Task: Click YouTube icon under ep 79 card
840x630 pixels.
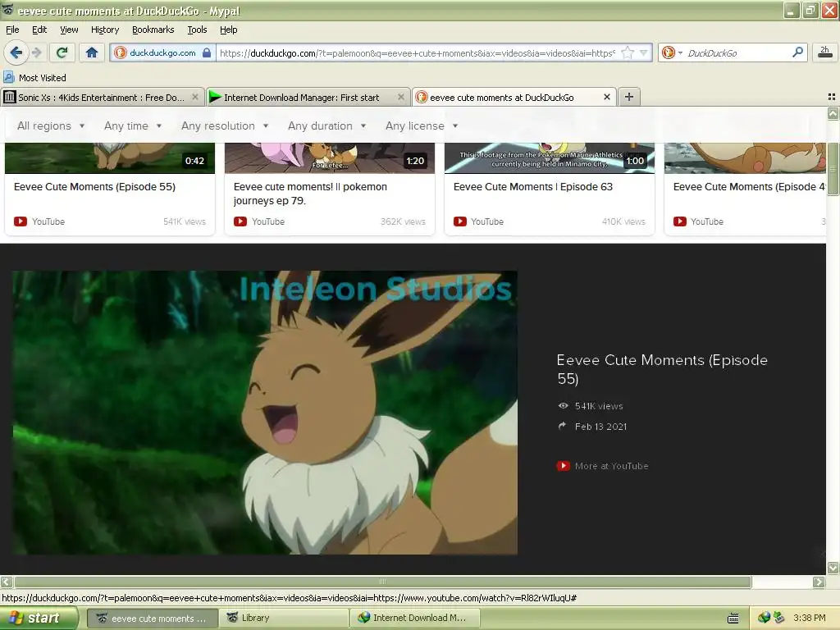Action: coord(240,221)
